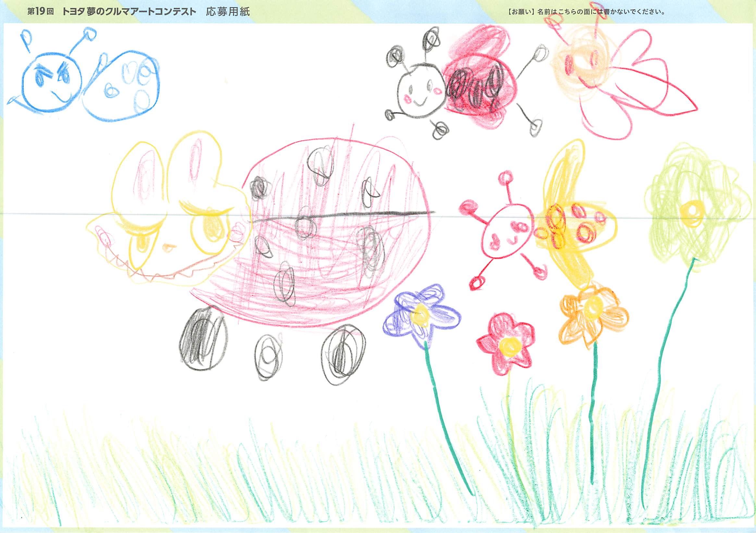Click the お願い notice text at top right

(x=586, y=12)
